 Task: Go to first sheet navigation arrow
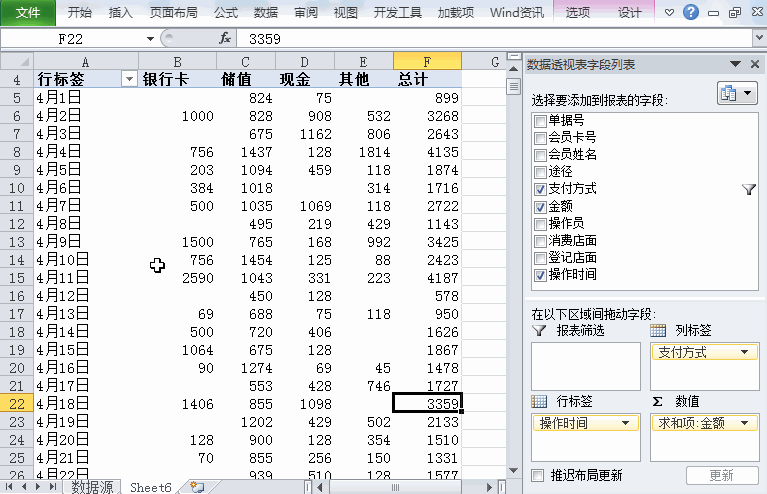(x=9, y=487)
